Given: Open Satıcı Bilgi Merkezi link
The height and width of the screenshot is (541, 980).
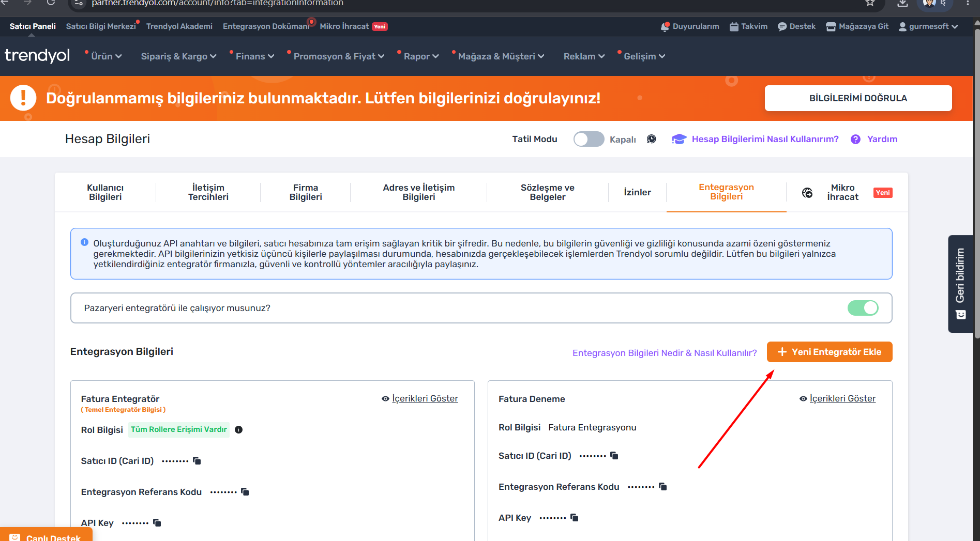Looking at the screenshot, I should (x=101, y=26).
